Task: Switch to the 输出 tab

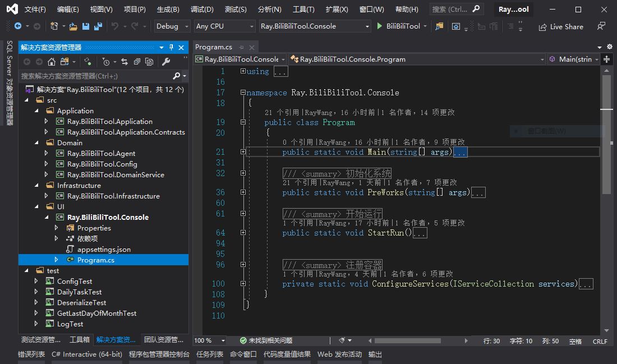Action: 375,354
